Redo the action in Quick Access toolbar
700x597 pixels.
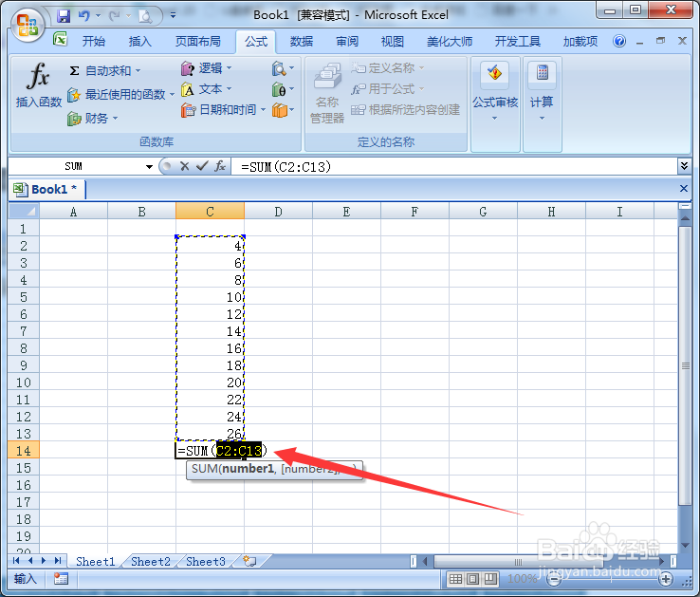coord(114,16)
